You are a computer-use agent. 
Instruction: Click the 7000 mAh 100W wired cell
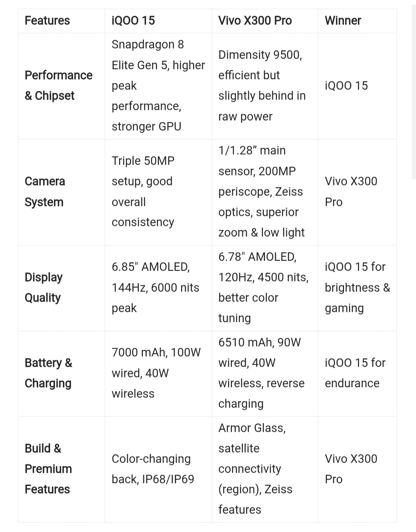(x=156, y=373)
